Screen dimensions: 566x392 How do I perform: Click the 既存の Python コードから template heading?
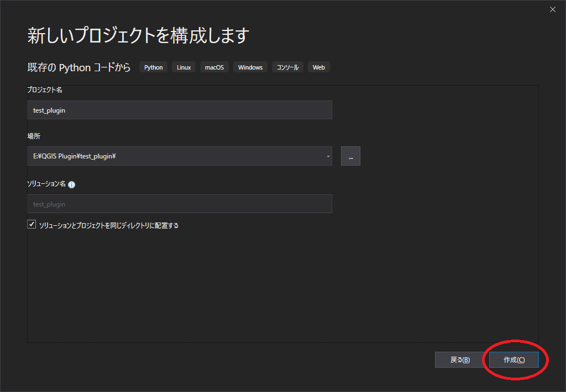click(77, 67)
